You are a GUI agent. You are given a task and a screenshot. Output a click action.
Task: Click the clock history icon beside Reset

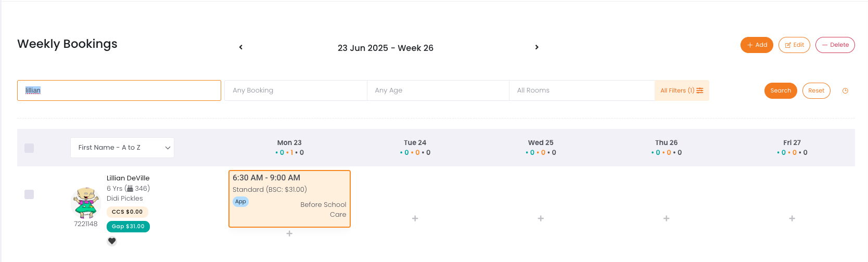(845, 91)
